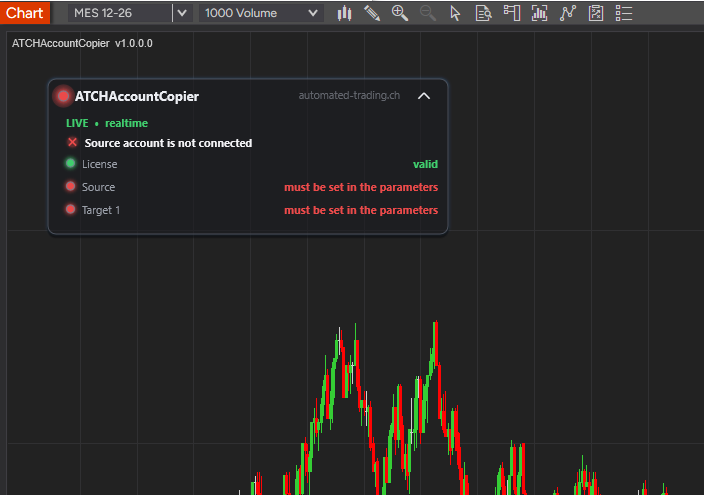Open the strategies icon

click(x=568, y=13)
